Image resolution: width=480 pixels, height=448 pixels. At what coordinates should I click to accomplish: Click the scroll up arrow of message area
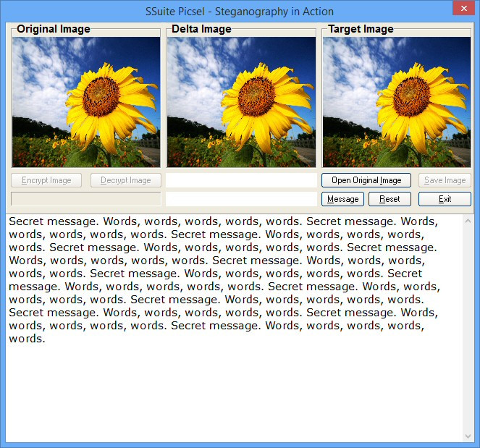tap(468, 221)
